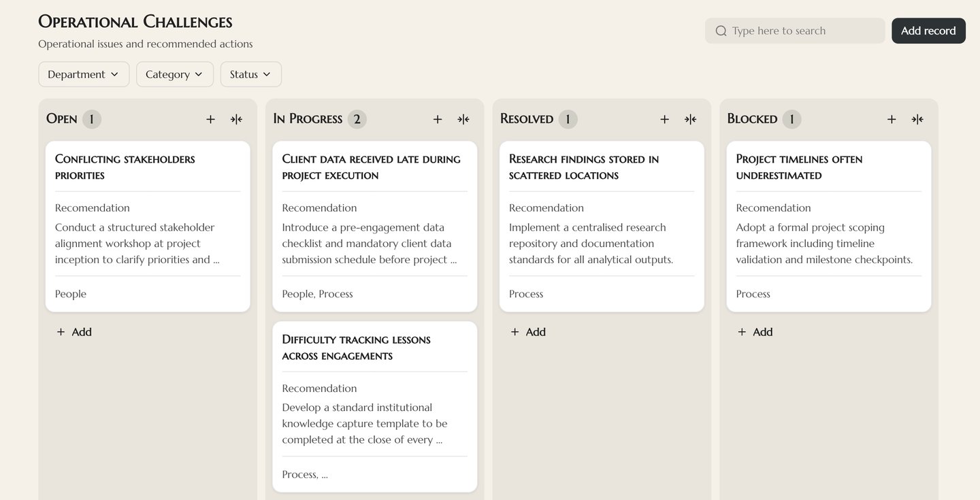Collapse the Resolved column
Image resolution: width=980 pixels, height=500 pixels.
691,119
